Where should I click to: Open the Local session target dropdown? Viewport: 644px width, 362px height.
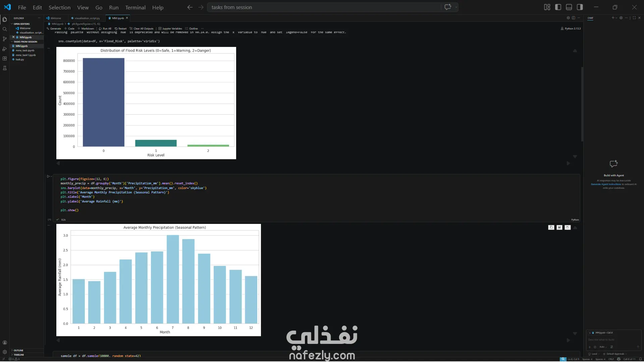coord(594,354)
